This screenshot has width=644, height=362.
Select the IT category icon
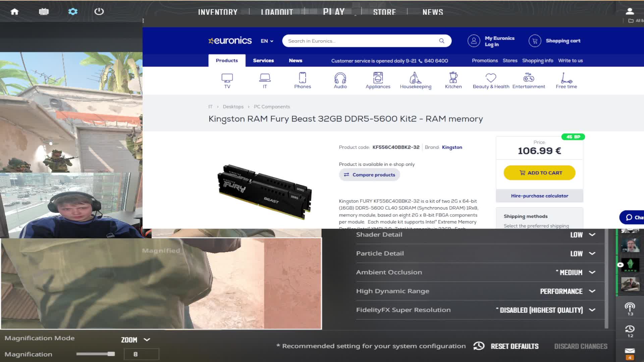point(265,78)
